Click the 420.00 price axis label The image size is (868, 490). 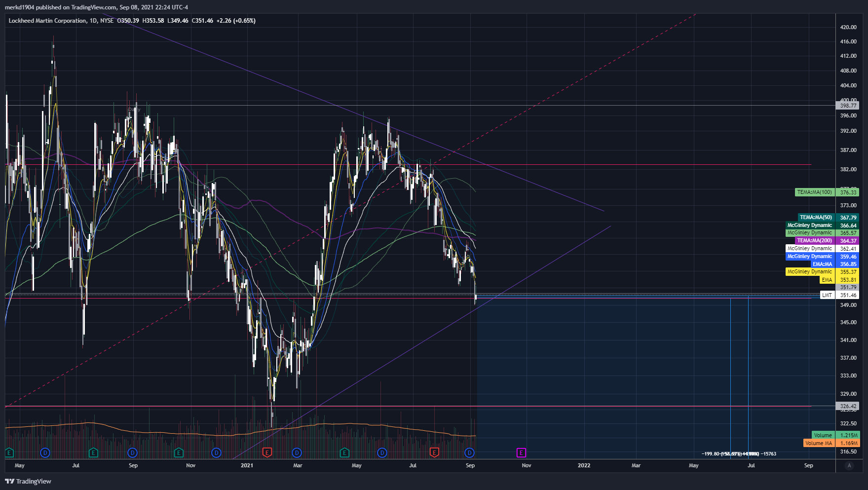pos(848,27)
